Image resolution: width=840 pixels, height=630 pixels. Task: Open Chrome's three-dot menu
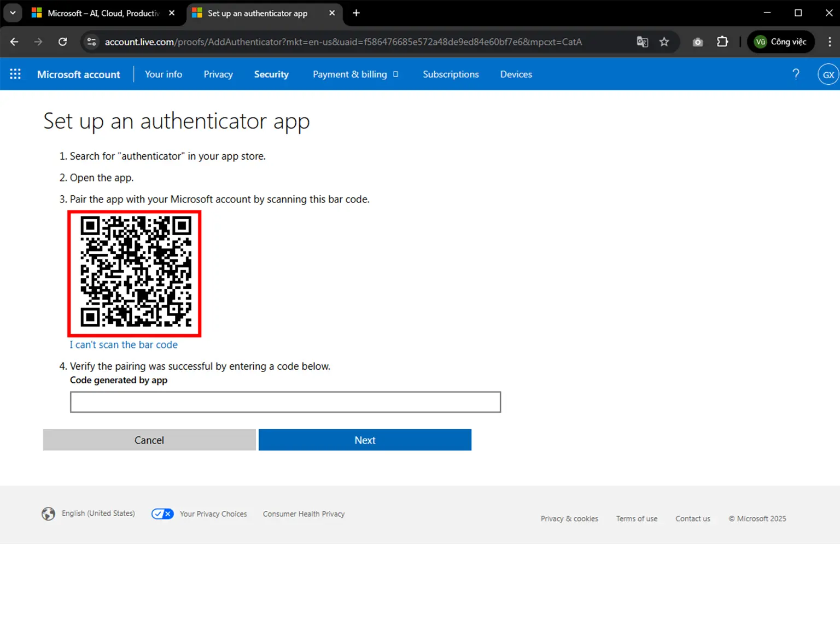(x=830, y=42)
